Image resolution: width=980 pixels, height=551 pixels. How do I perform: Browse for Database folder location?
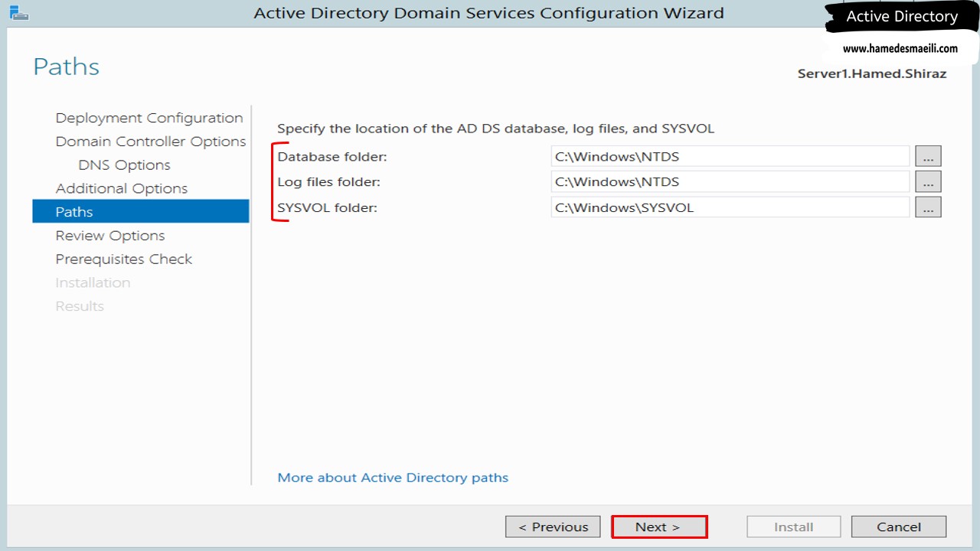(928, 156)
